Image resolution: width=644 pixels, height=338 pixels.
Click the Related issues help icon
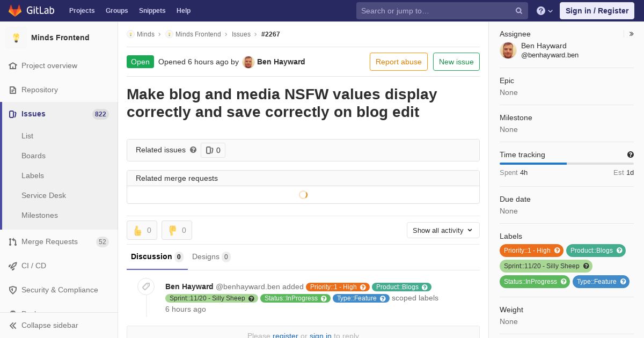point(193,150)
